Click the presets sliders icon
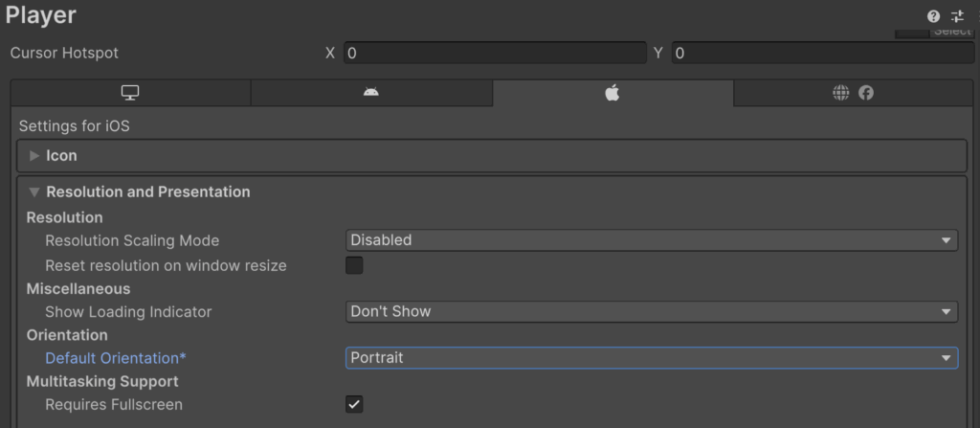The width and height of the screenshot is (980, 428). [958, 16]
